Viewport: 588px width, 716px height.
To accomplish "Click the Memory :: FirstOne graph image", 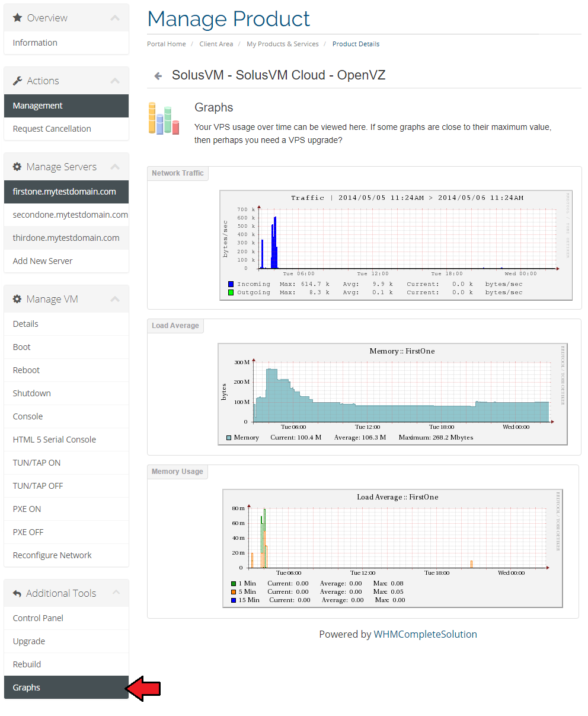I will [x=392, y=394].
